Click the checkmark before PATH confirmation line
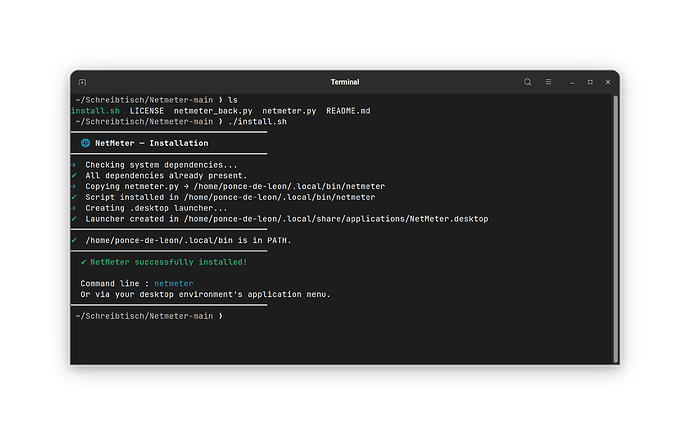 click(x=74, y=241)
